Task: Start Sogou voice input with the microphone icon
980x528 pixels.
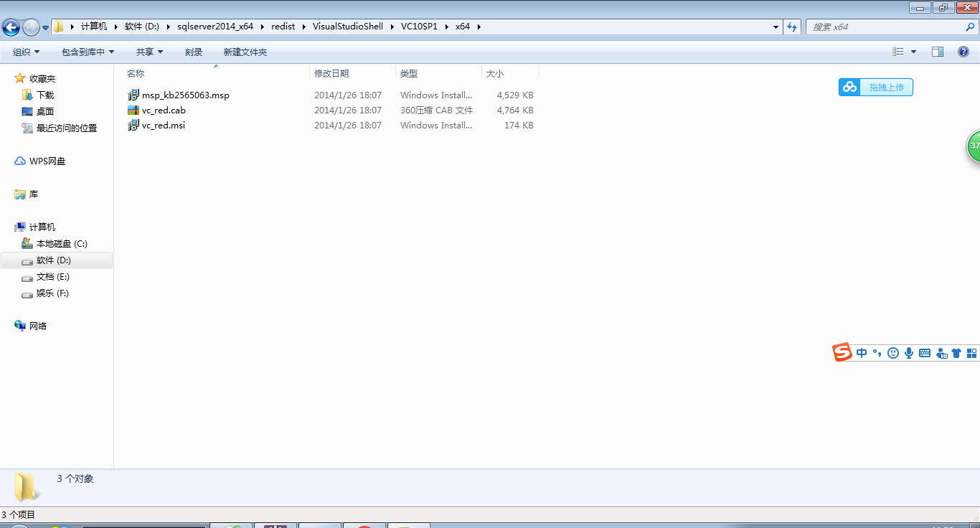Action: pos(909,352)
